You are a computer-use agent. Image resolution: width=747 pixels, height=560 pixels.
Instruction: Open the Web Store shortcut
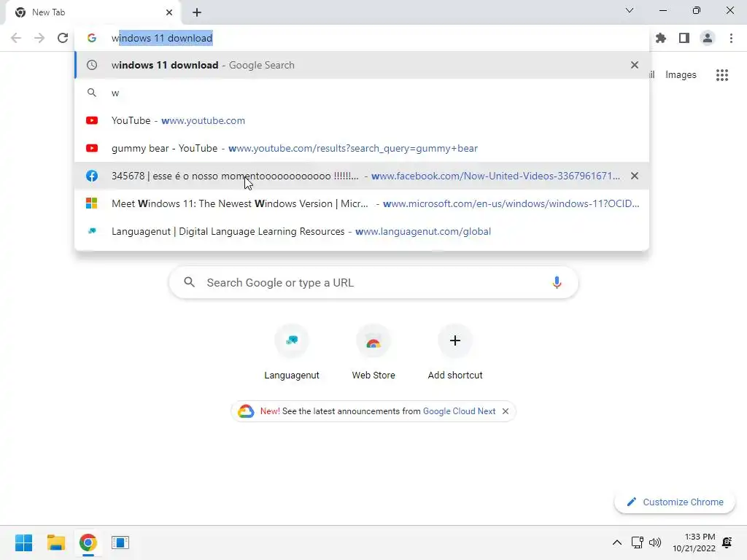tap(373, 352)
